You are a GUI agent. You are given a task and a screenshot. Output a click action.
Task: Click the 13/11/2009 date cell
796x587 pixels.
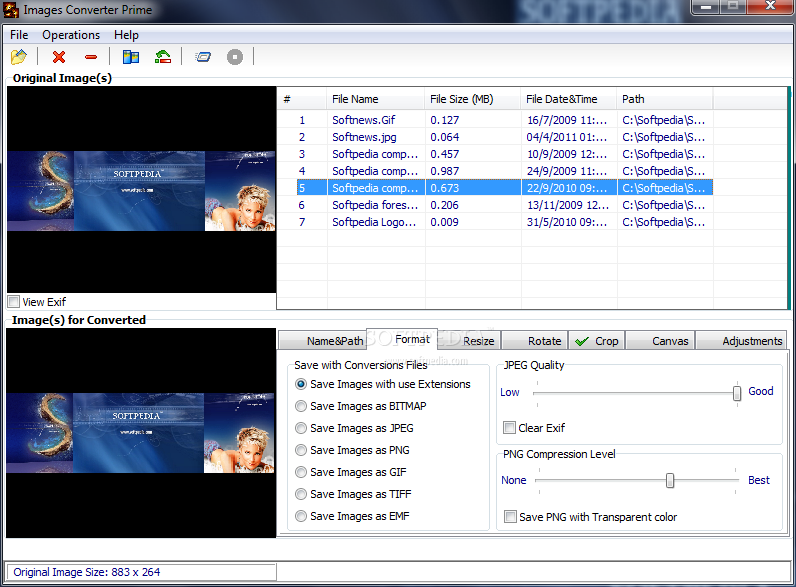(568, 205)
